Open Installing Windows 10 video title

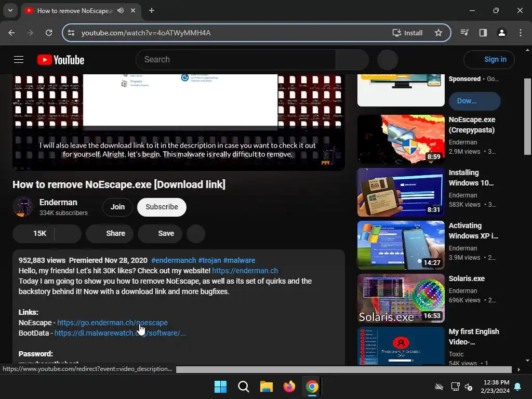pyautogui.click(x=471, y=178)
